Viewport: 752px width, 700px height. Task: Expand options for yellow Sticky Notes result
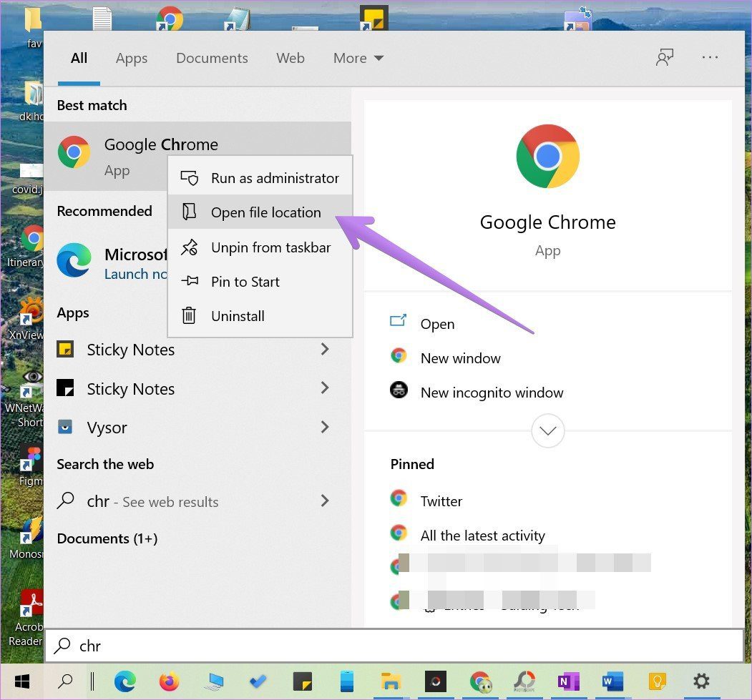pos(325,349)
